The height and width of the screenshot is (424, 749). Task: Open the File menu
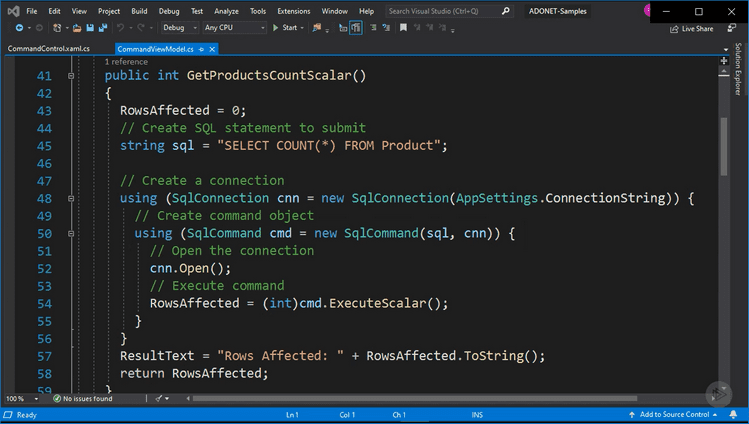(x=32, y=11)
